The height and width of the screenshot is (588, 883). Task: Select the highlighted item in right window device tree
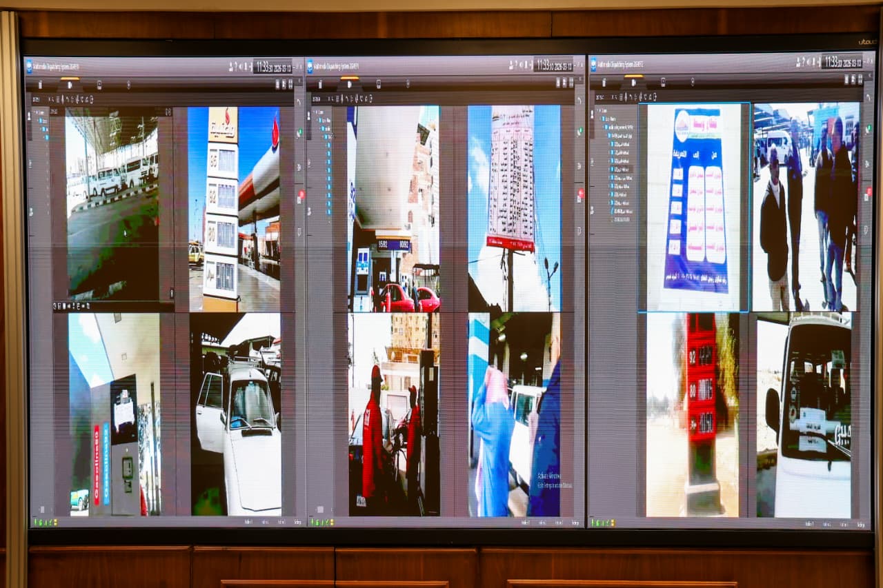pos(622,169)
